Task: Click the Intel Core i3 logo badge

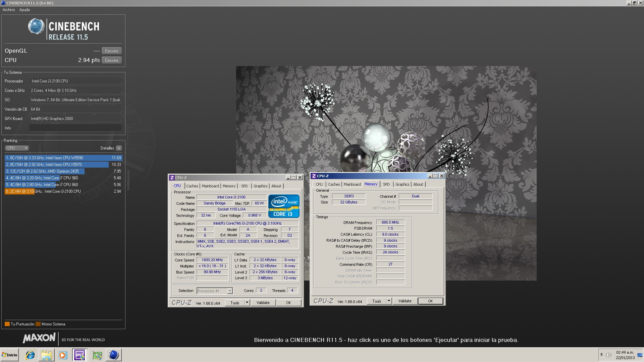Action: point(284,206)
